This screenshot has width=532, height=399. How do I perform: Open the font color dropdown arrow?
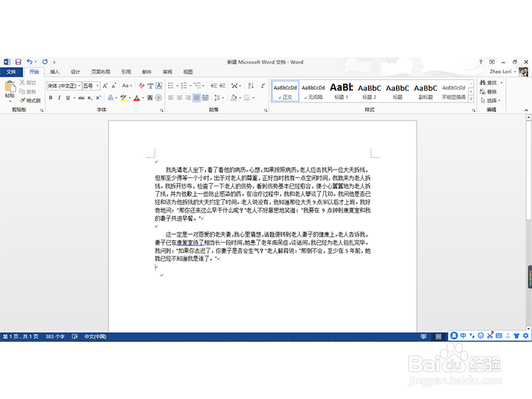click(x=142, y=97)
